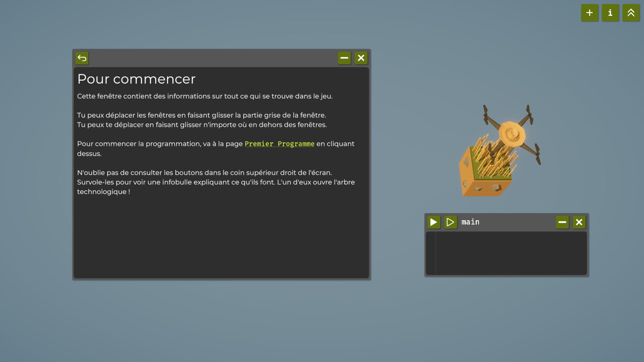Image resolution: width=644 pixels, height=362 pixels.
Task: Close the main code window
Action: pyautogui.click(x=579, y=222)
